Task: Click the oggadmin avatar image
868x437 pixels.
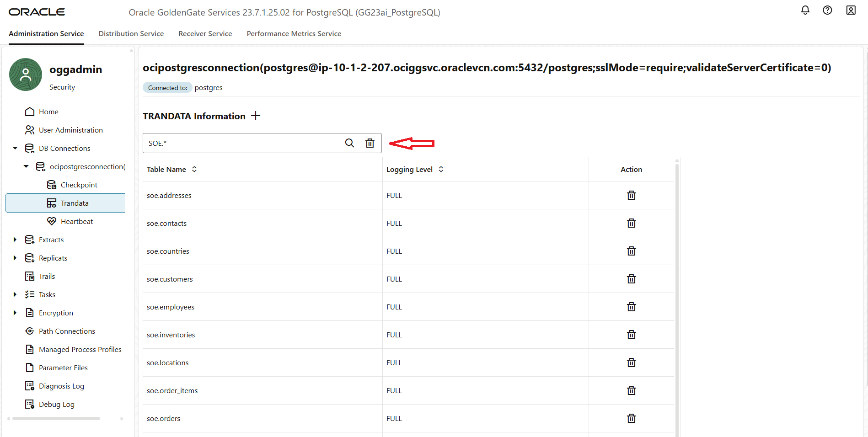Action: point(26,75)
